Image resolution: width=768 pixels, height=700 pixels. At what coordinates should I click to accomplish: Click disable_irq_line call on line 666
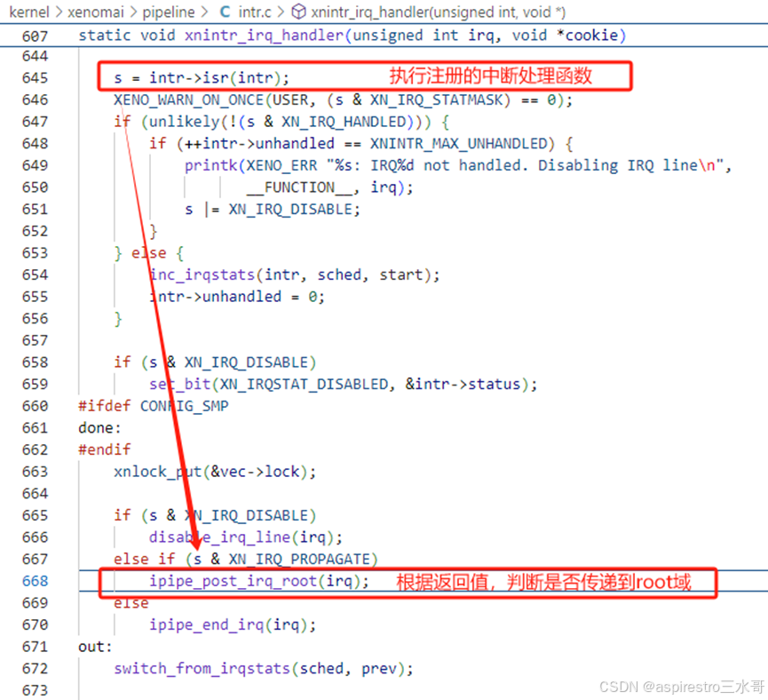219,537
